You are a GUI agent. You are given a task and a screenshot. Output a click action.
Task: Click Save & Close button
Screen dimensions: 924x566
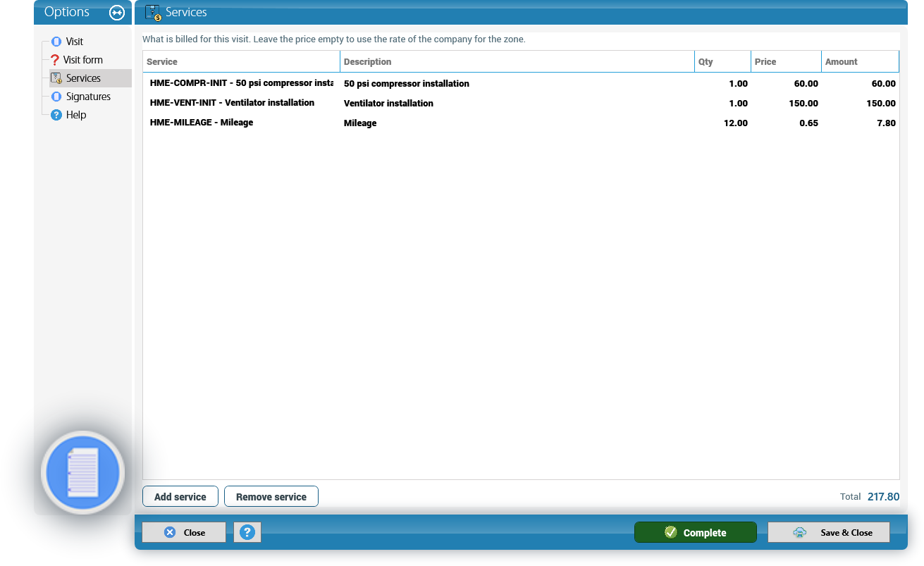(829, 532)
